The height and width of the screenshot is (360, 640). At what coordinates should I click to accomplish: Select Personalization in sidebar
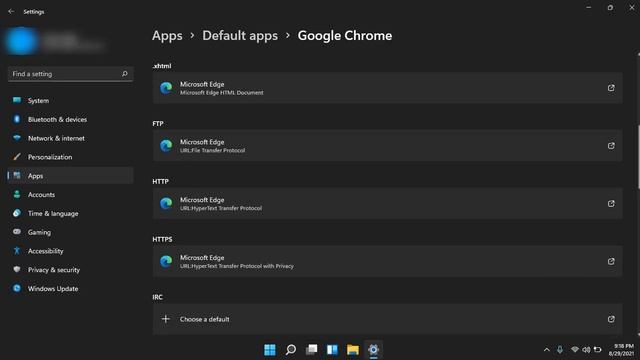[50, 157]
